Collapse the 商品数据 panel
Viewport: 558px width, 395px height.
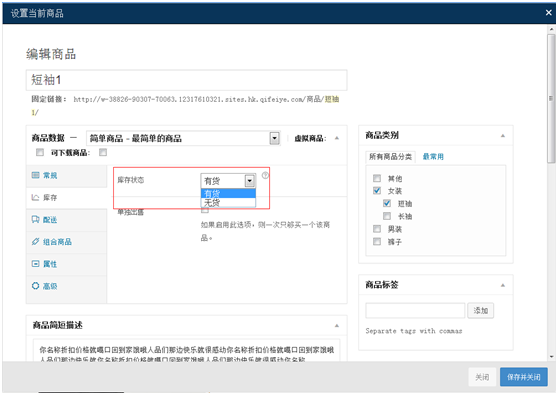337,138
